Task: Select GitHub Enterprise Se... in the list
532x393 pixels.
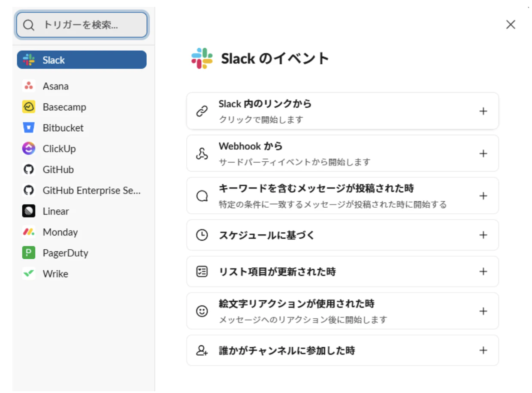Action: coord(82,190)
